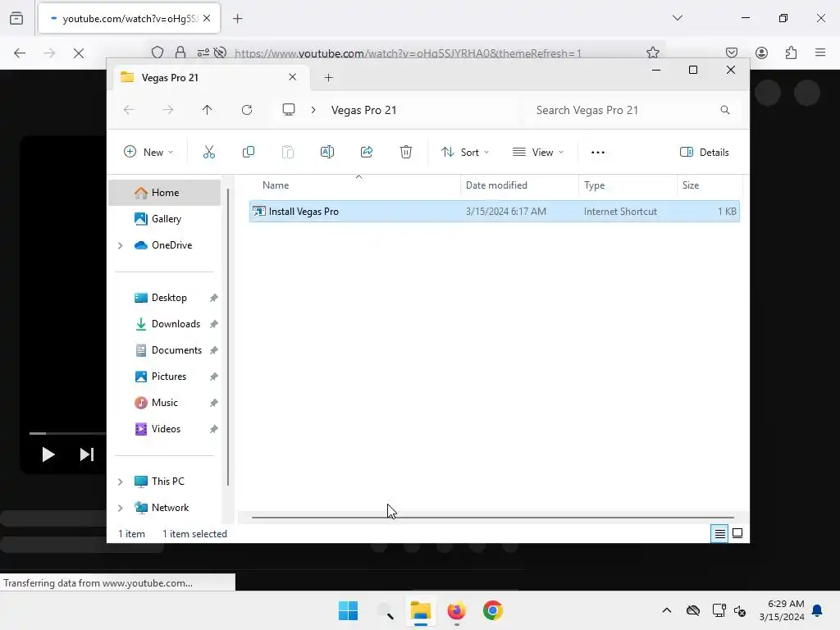Expand the Network tree node
Image resolution: width=840 pixels, height=630 pixels.
(x=121, y=508)
